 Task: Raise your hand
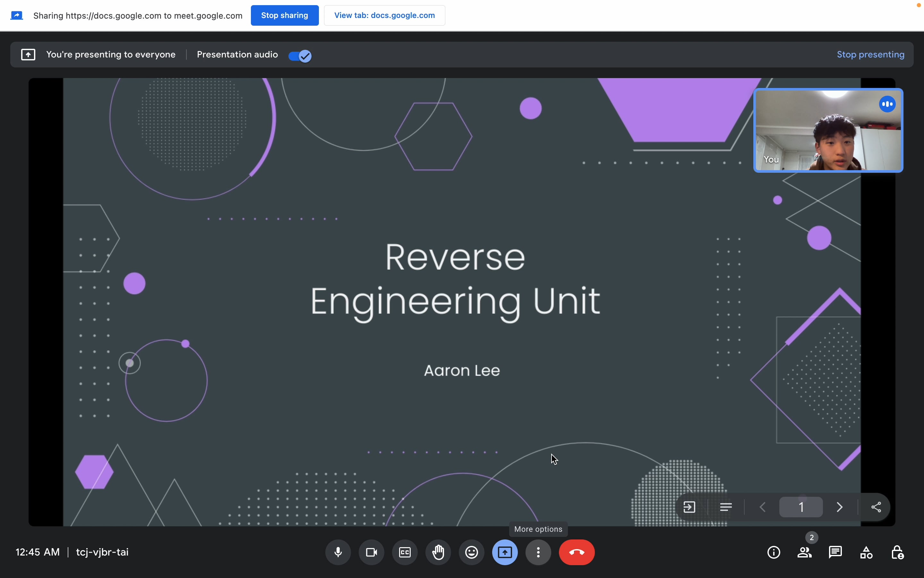[x=438, y=552]
